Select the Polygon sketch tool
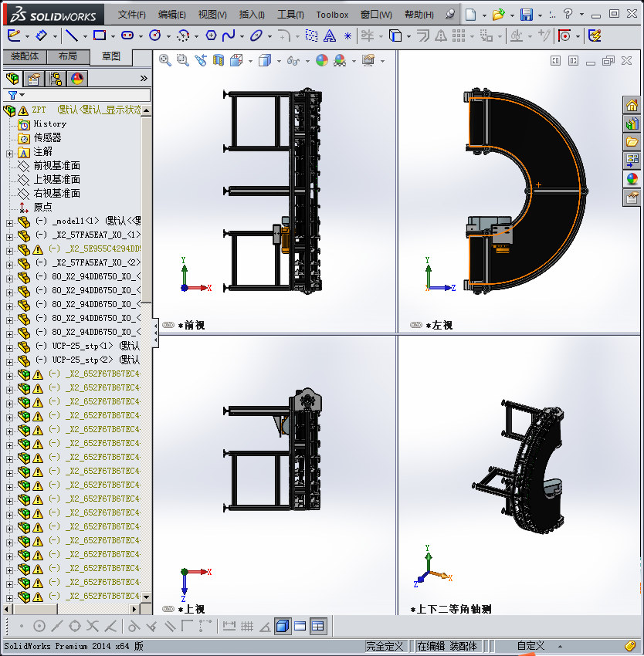Image resolution: width=644 pixels, height=656 pixels. point(211,36)
